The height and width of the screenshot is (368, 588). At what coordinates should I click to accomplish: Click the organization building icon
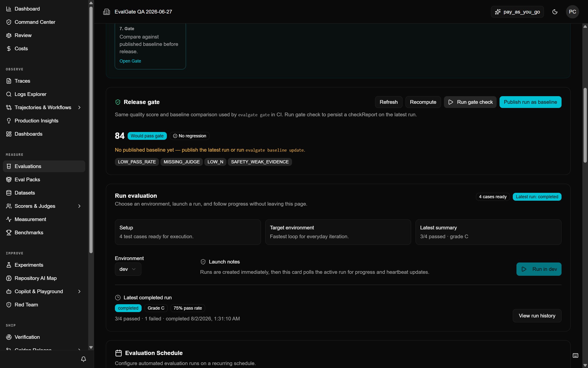(107, 12)
